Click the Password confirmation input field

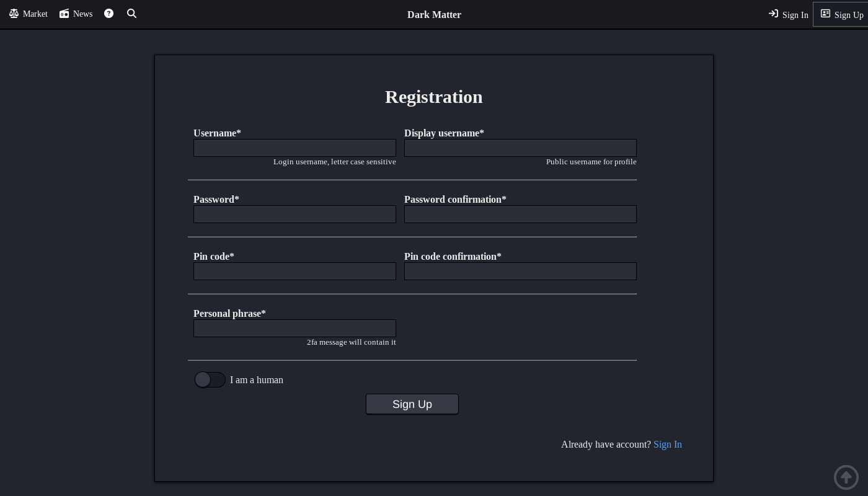(520, 214)
